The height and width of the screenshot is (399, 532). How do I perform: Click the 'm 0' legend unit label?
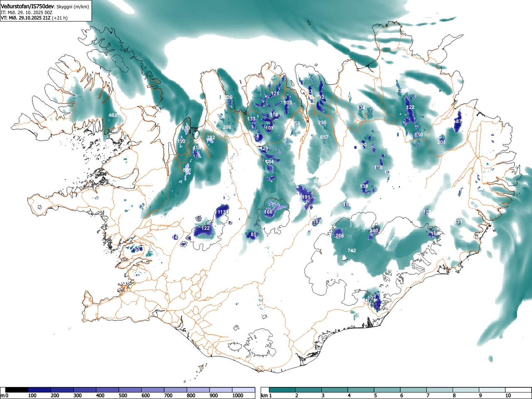5,396
